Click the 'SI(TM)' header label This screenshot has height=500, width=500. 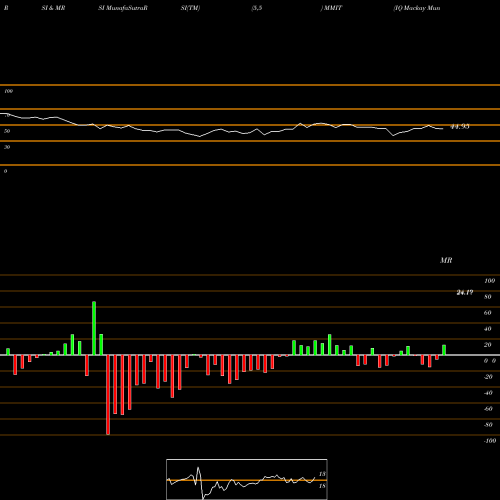[190, 8]
